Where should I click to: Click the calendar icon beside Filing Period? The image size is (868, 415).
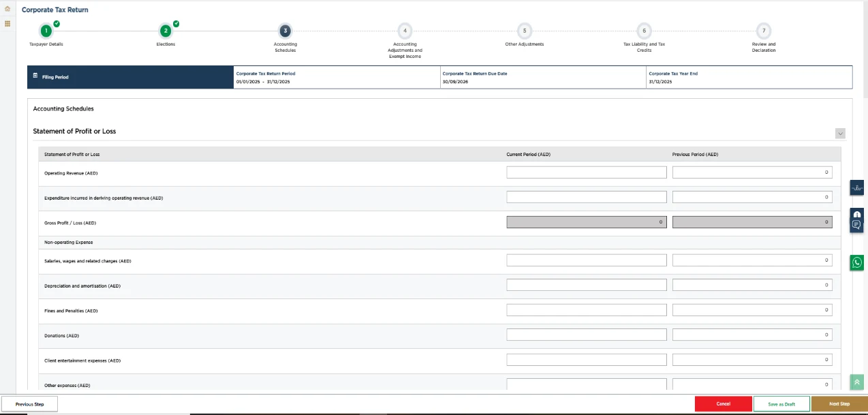pyautogui.click(x=35, y=76)
